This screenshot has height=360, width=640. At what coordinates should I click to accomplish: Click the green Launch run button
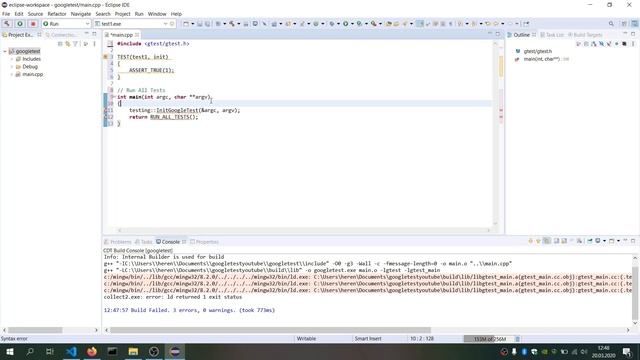pos(20,24)
